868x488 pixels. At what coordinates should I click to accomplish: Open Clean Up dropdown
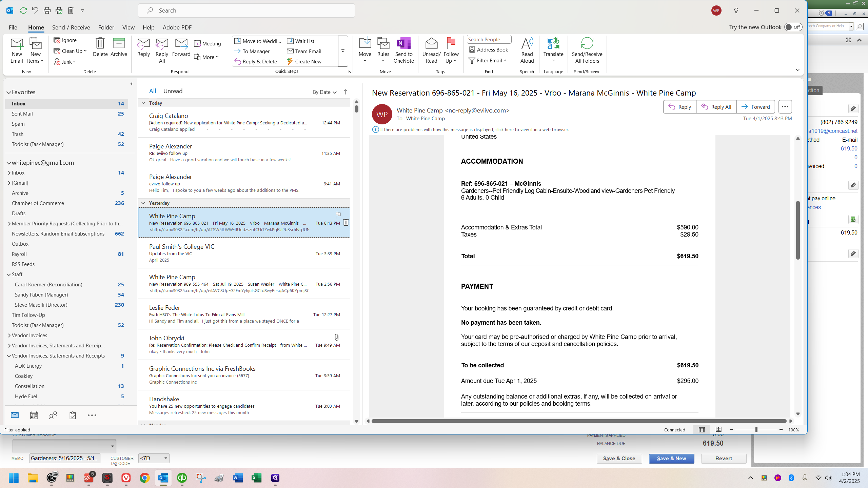pos(71,51)
